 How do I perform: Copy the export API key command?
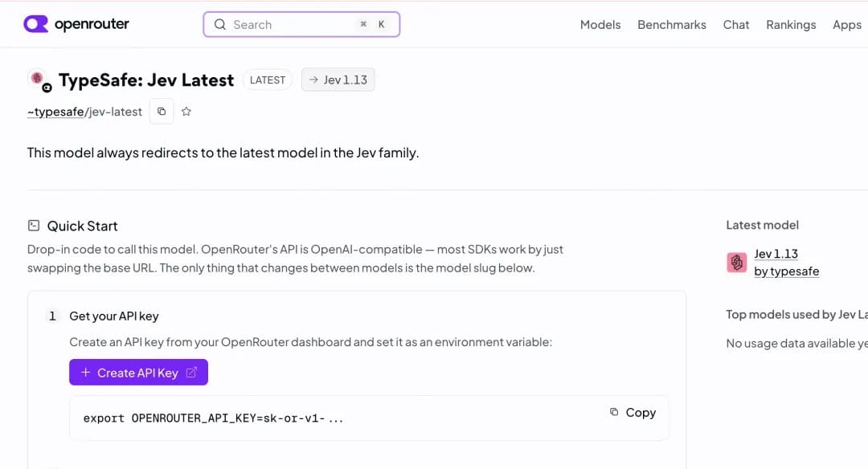pyautogui.click(x=633, y=413)
